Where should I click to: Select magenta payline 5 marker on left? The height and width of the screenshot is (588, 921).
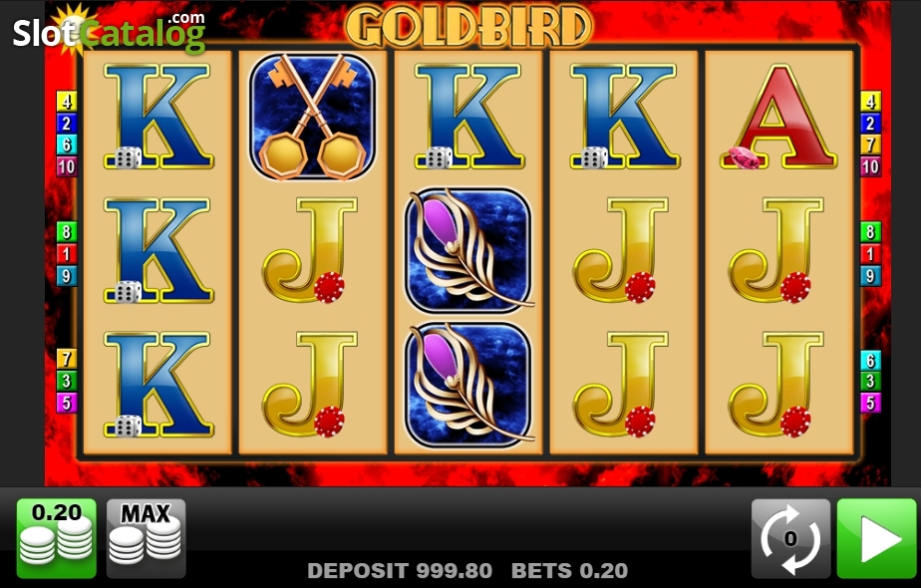pyautogui.click(x=67, y=403)
